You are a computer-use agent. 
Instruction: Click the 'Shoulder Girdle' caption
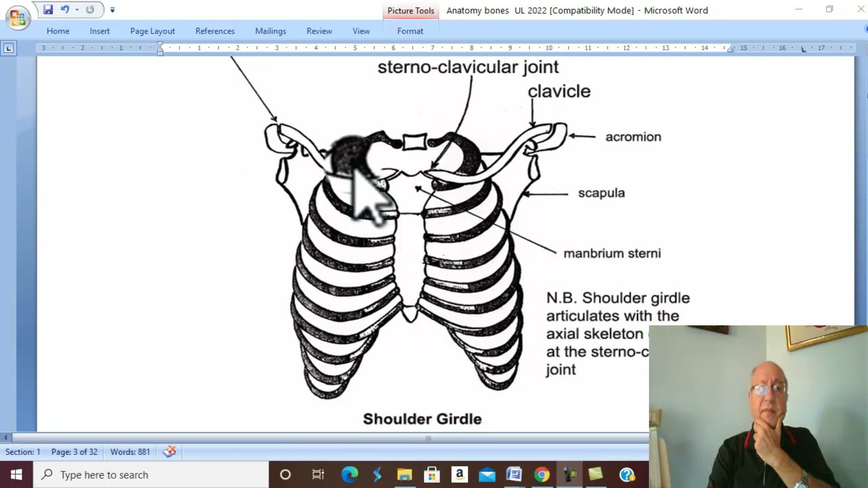(x=422, y=419)
